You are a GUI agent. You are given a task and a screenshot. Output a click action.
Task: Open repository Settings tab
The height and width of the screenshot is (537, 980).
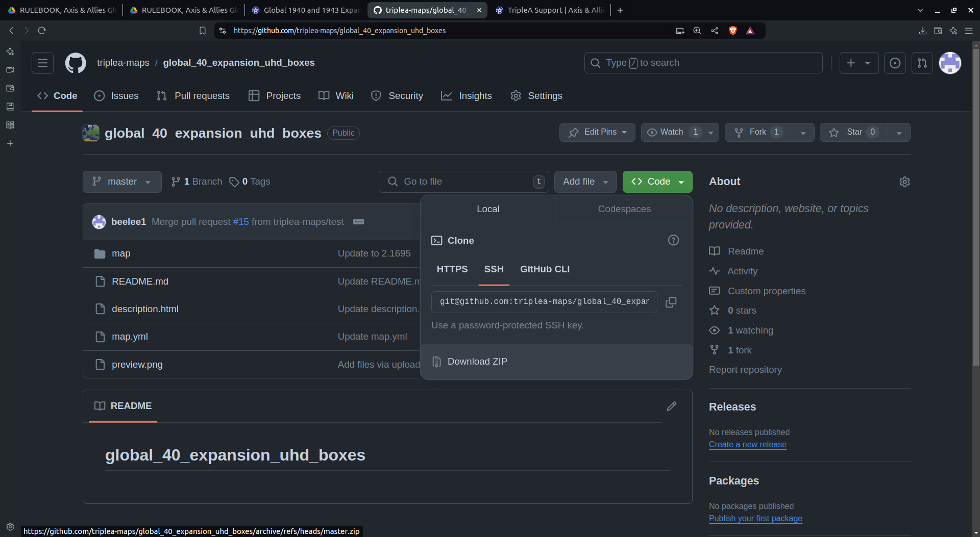(x=536, y=96)
